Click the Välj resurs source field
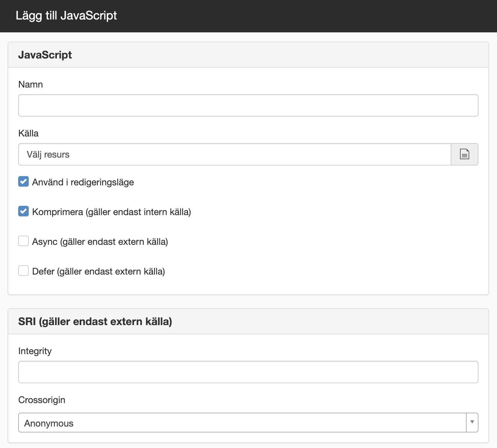 [235, 154]
